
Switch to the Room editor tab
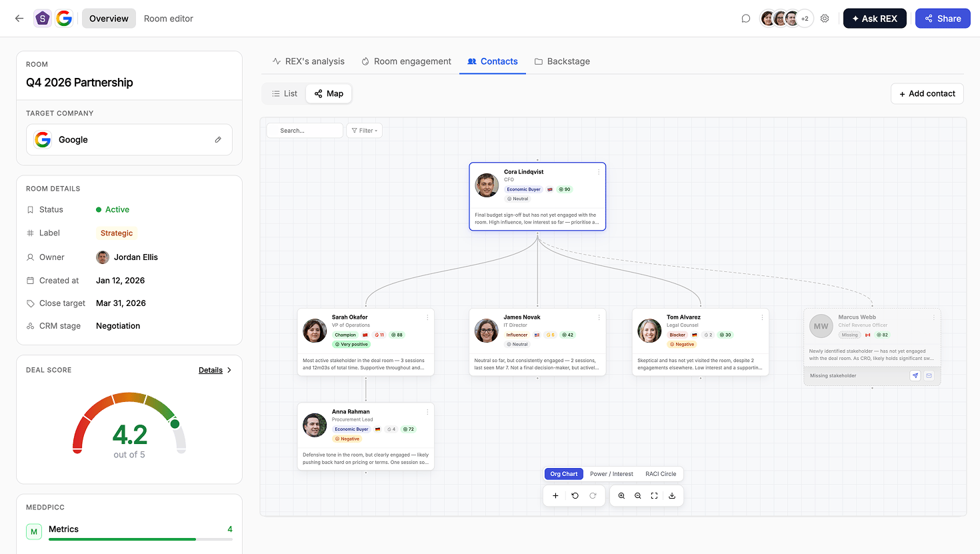tap(169, 19)
